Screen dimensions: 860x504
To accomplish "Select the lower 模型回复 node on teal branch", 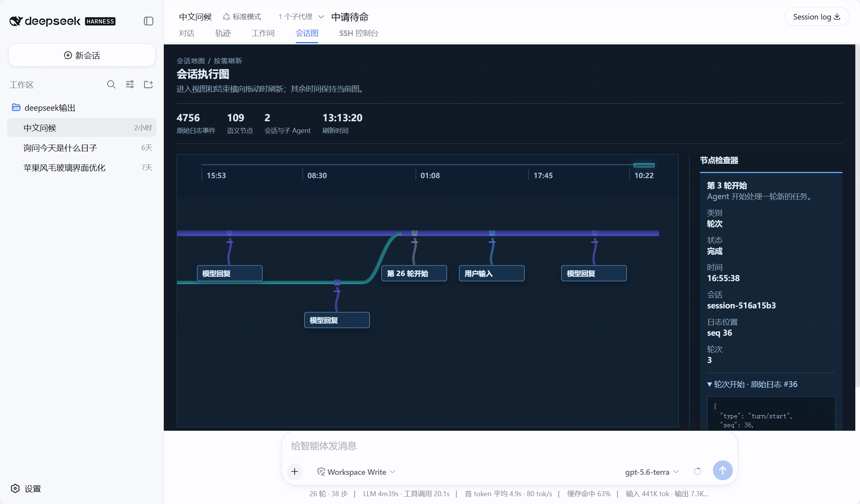I will coord(337,320).
